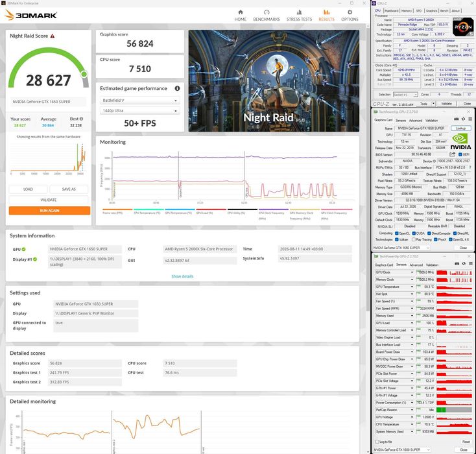Open the GPU selector dropdown in GPU-Z Sensors window
The image size is (476, 454).
[x=402, y=449]
